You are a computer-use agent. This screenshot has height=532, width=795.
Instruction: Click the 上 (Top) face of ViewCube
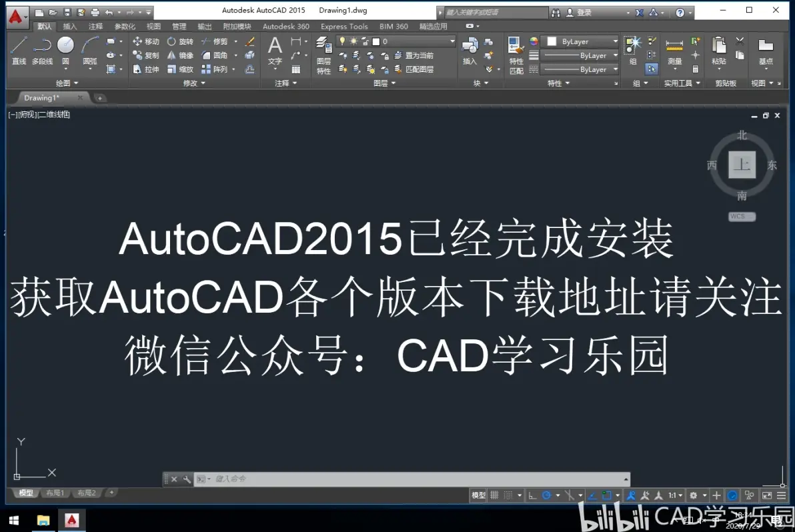pos(742,165)
